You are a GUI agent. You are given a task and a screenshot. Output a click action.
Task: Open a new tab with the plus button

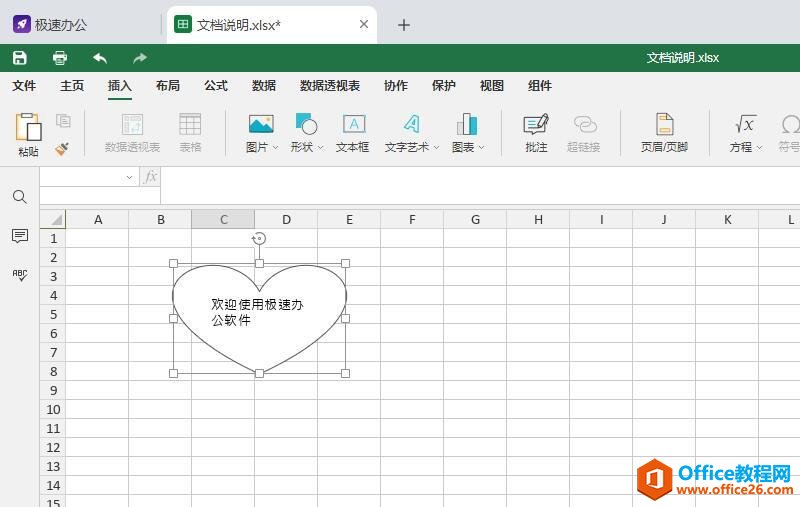click(404, 24)
